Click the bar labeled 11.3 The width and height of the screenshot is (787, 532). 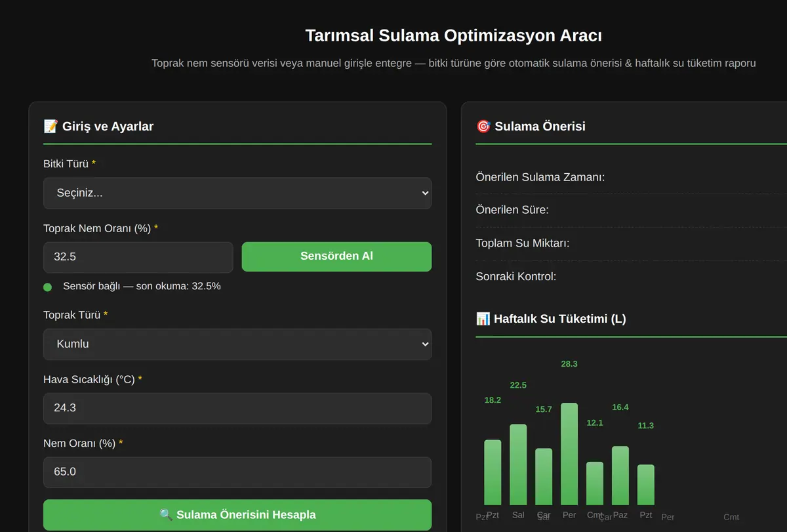click(646, 485)
